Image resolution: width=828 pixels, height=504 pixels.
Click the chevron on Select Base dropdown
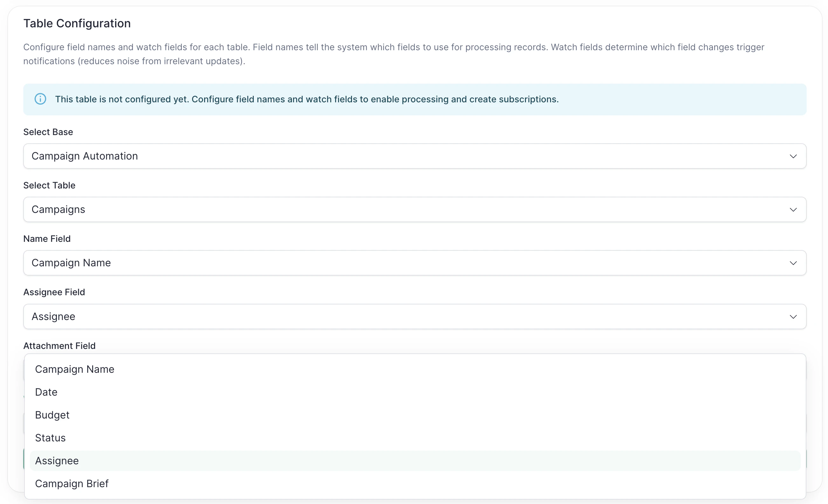click(x=793, y=156)
